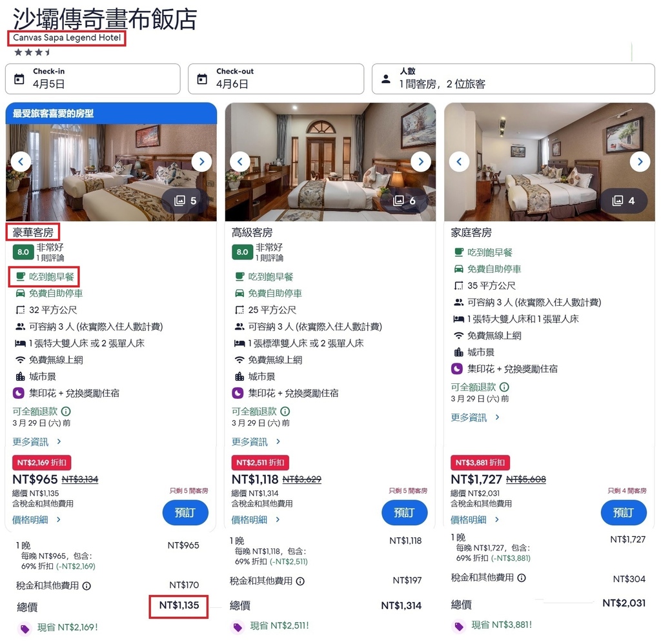Open 更多資訊 for 豪華客房

(37, 441)
